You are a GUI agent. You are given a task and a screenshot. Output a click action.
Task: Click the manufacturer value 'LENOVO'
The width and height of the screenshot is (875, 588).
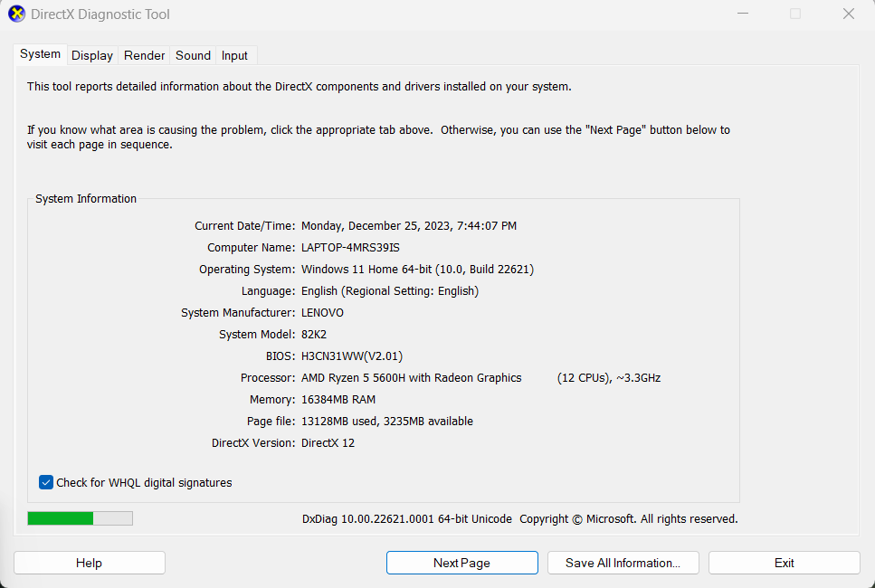[x=322, y=313]
